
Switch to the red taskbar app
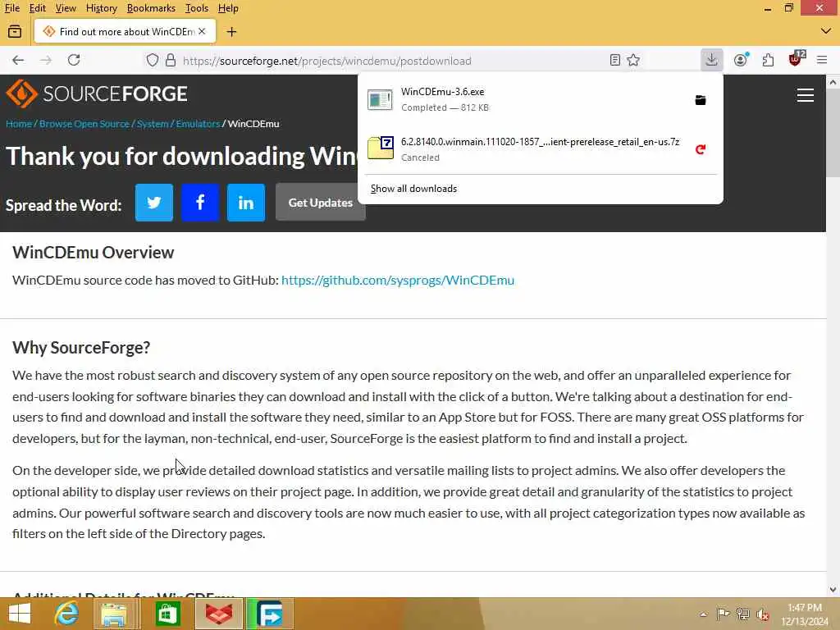click(x=219, y=614)
